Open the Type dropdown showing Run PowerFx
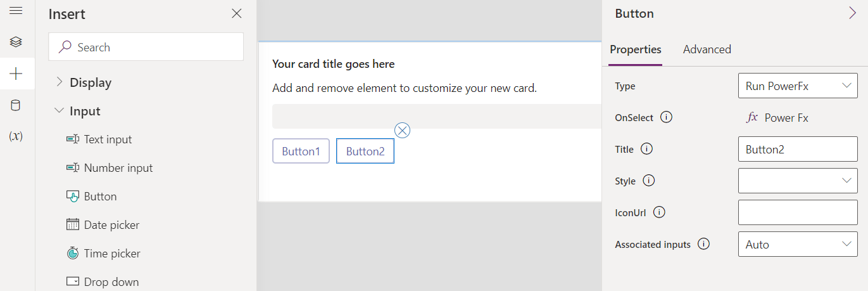 pyautogui.click(x=798, y=86)
